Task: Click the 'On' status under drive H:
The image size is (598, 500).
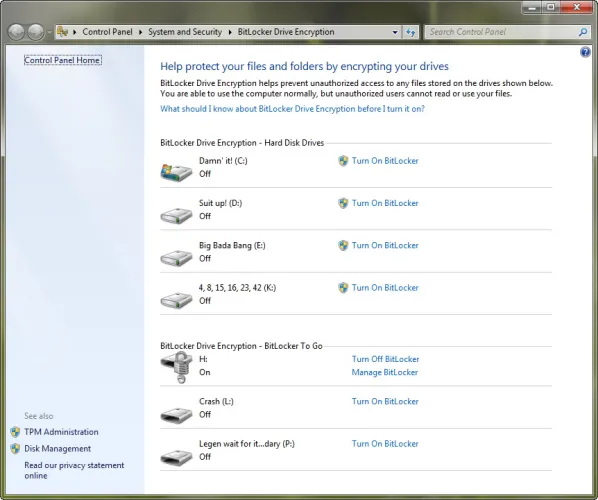Action: [204, 373]
